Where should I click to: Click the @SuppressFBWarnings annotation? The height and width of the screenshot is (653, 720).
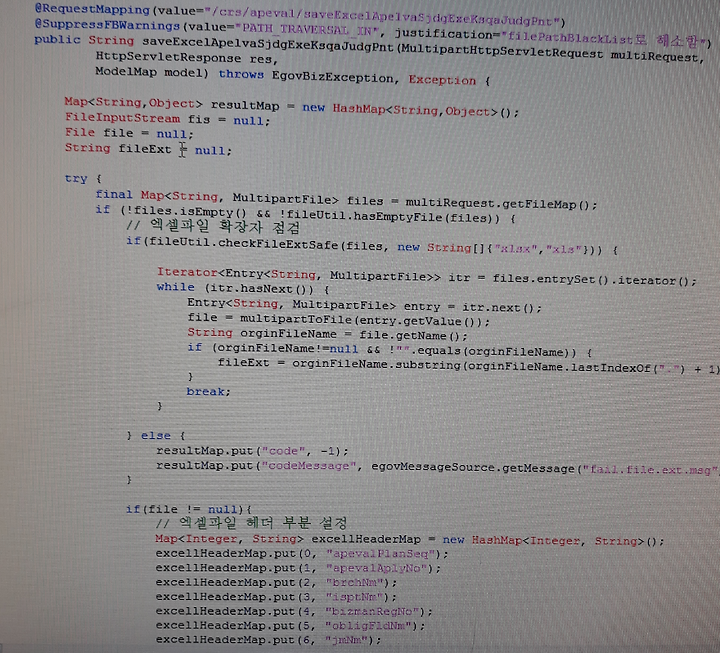pyautogui.click(x=107, y=24)
